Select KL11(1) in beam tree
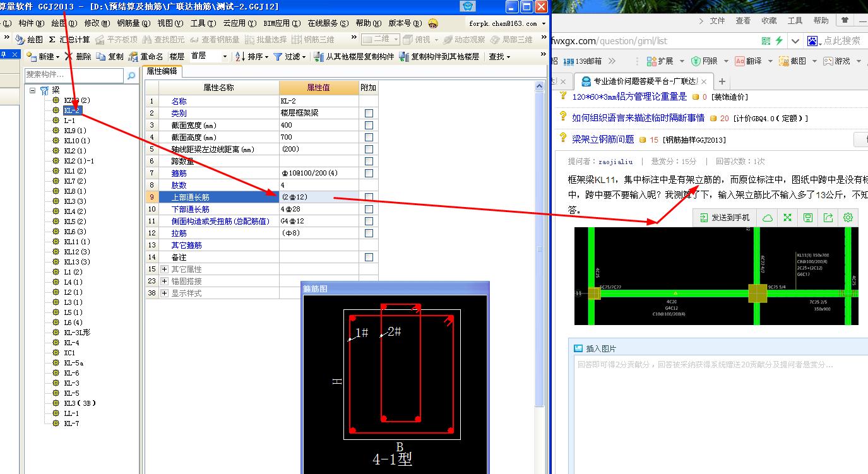868x474 pixels. 76,242
